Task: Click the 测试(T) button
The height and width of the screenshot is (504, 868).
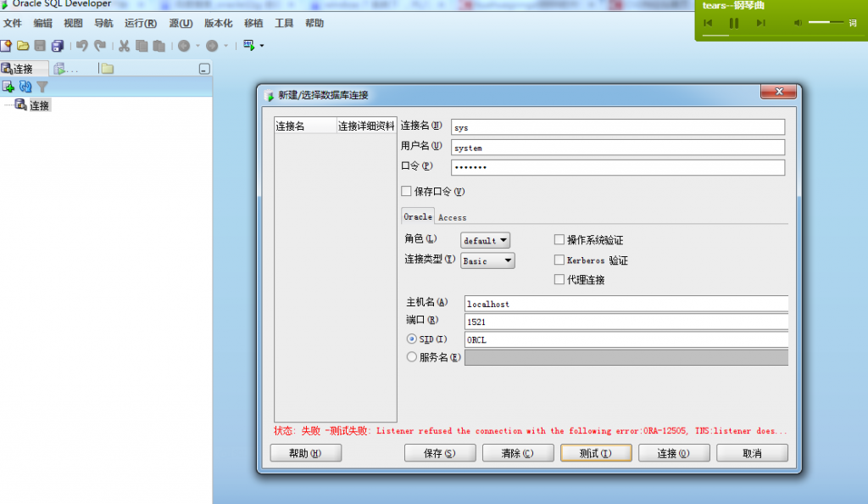Action: (596, 453)
